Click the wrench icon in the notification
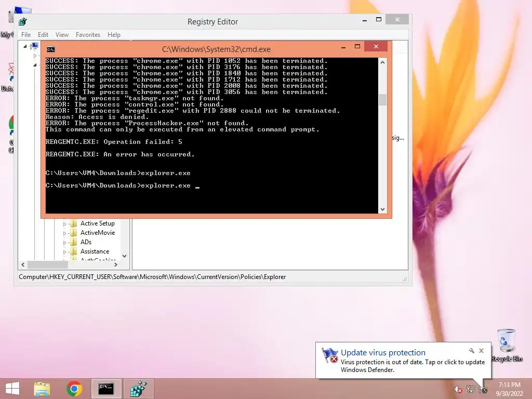The height and width of the screenshot is (399, 532). coord(472,351)
